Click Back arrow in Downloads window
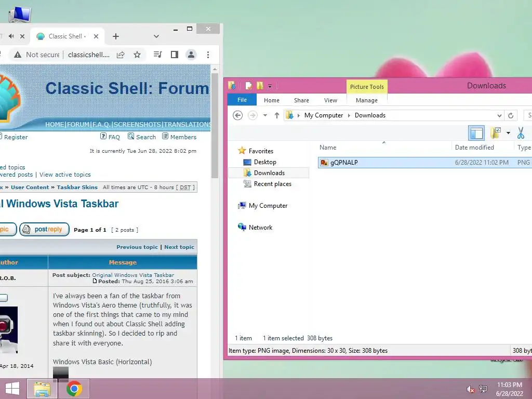Image resolution: width=532 pixels, height=399 pixels. (238, 115)
